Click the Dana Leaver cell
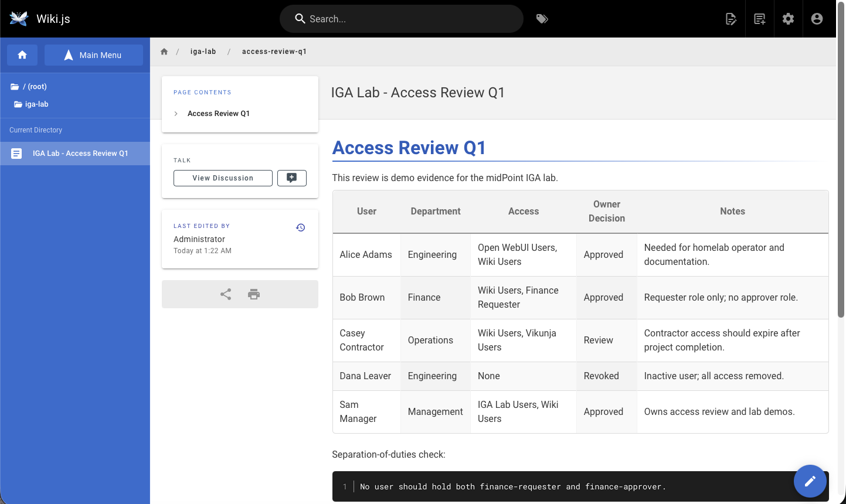This screenshot has width=846, height=504. pos(366,376)
